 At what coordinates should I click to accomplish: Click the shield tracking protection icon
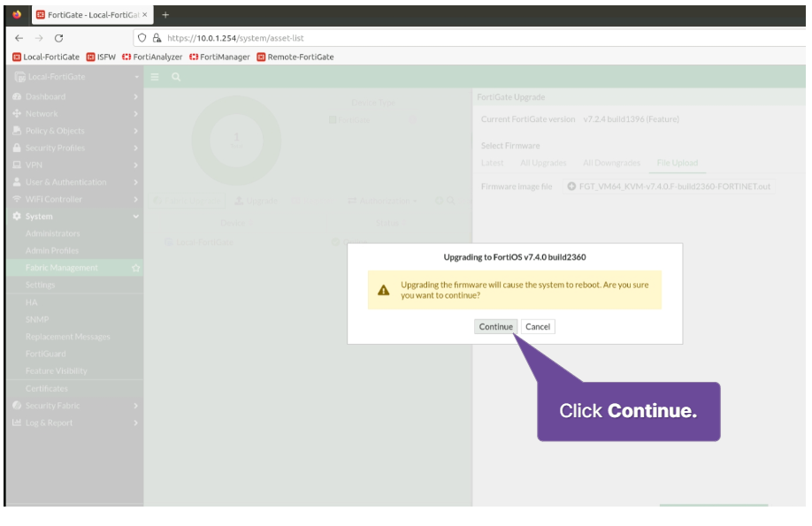142,38
